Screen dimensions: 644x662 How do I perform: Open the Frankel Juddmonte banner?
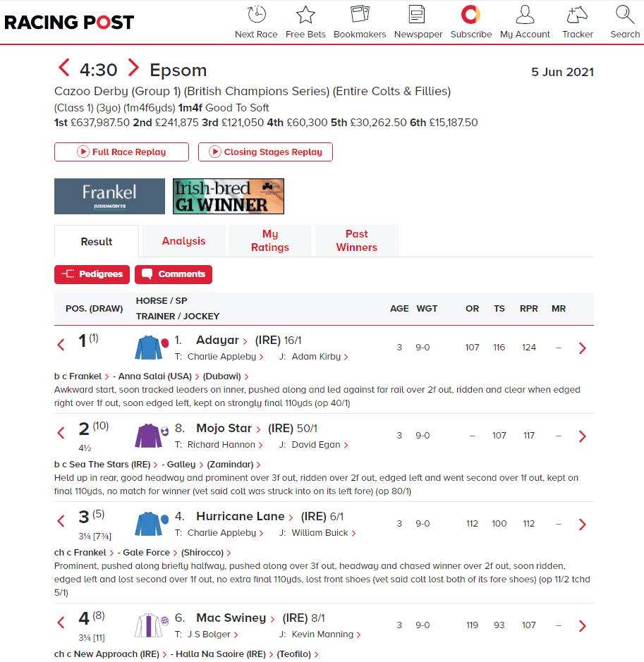click(110, 196)
